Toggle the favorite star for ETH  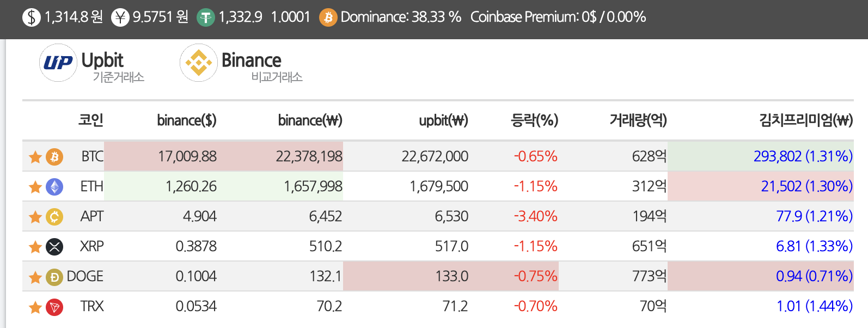click(35, 187)
